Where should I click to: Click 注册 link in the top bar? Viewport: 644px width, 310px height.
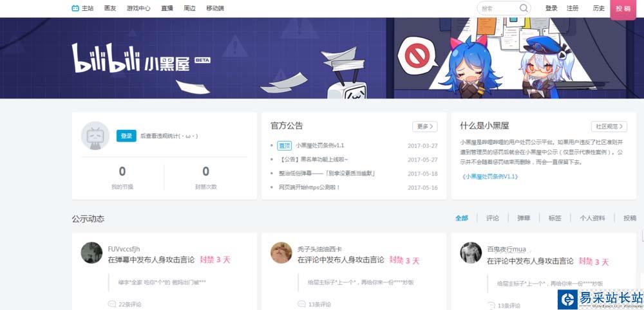pyautogui.click(x=573, y=8)
